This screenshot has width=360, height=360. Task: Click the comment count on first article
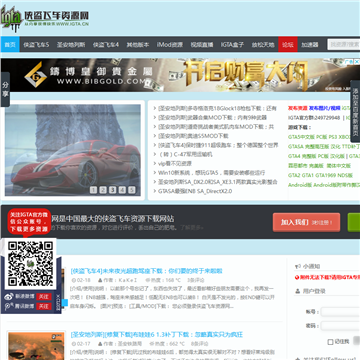pos(196,280)
